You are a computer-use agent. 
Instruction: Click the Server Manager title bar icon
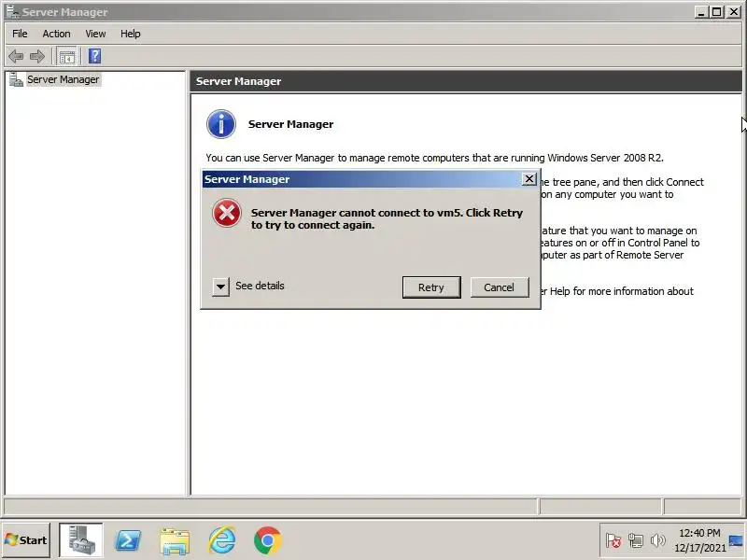pyautogui.click(x=13, y=11)
